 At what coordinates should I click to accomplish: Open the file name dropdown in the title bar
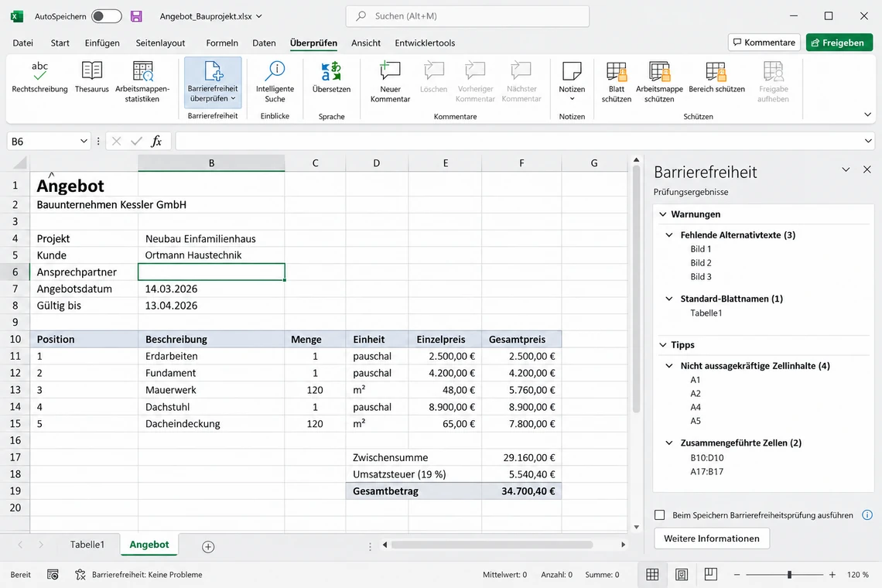point(258,16)
